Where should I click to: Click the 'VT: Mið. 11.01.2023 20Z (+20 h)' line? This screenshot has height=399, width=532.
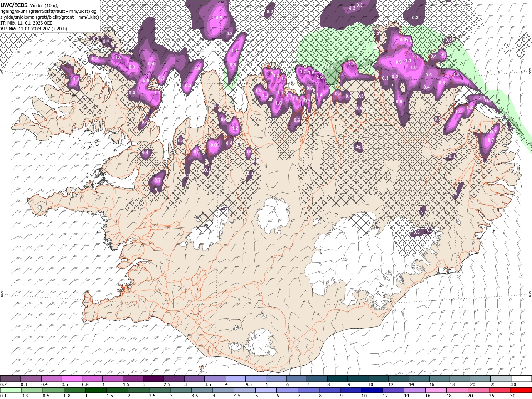coord(34,29)
